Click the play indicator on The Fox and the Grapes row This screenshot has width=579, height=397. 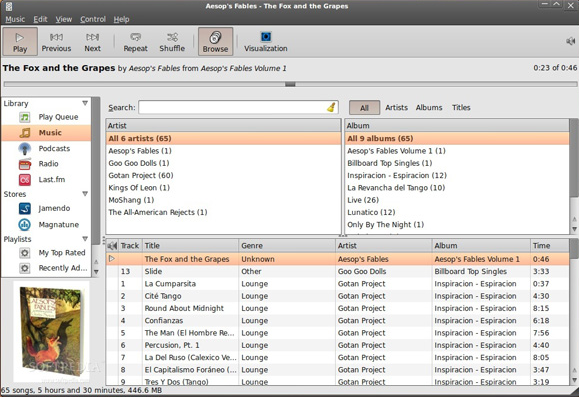point(112,259)
